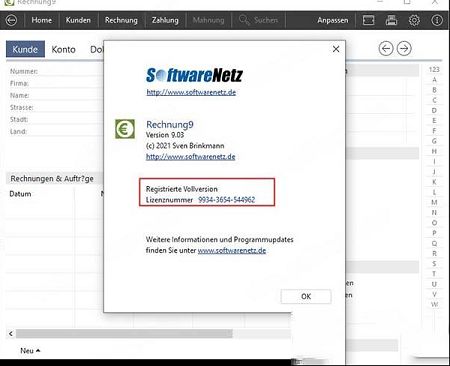Go to the previous record with the left arrow circle
The height and width of the screenshot is (366, 450).
pyautogui.click(x=386, y=49)
